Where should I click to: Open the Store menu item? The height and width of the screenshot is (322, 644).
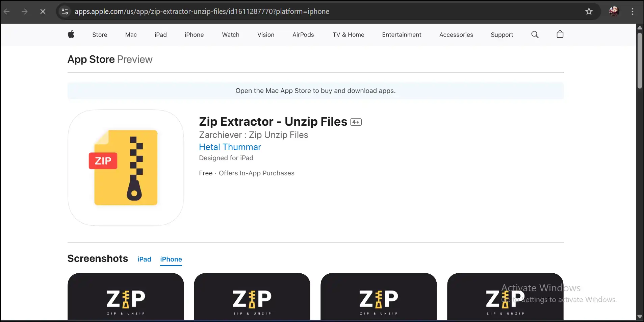(100, 34)
